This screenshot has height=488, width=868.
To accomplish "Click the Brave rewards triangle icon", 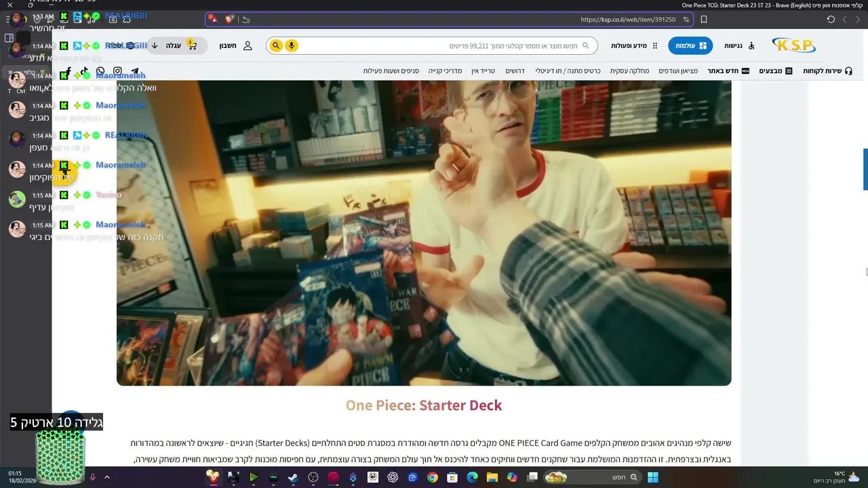I will [213, 19].
